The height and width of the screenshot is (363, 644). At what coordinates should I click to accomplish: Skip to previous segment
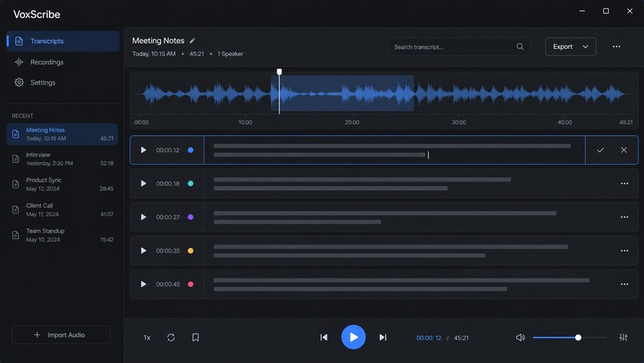324,337
